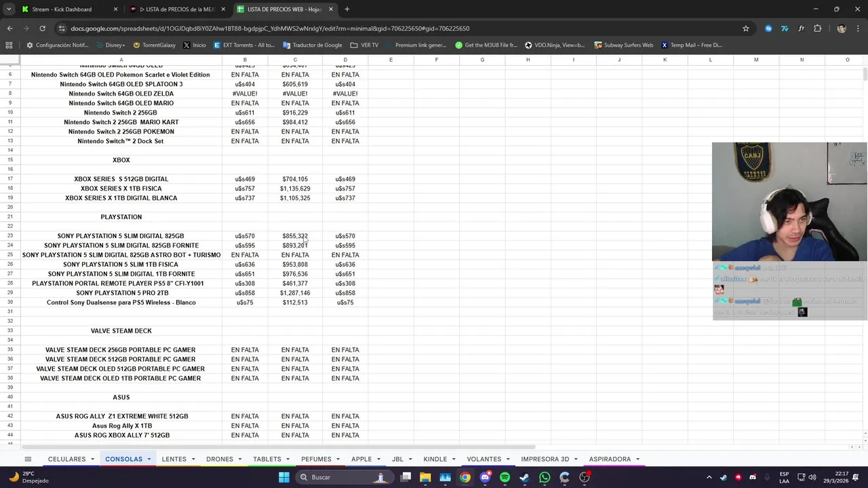Open the TorrentGalaxy bookmark
This screenshot has width=868, height=488.
154,45
